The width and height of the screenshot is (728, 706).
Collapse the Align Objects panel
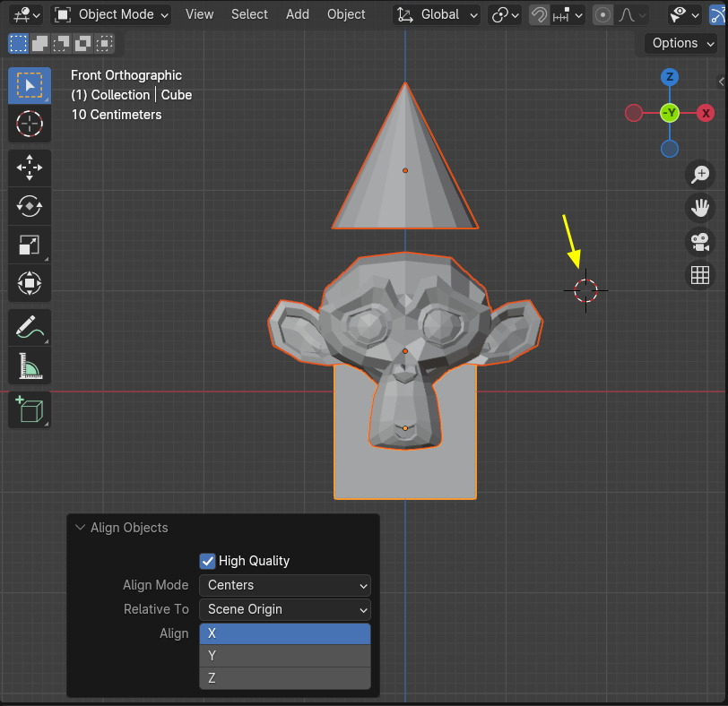pyautogui.click(x=81, y=528)
